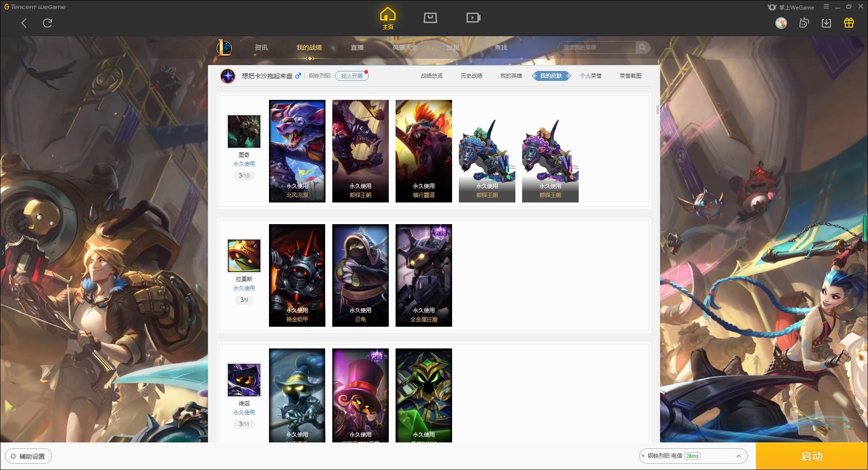This screenshot has height=470, width=868.
Task: Click the 图奇 champion portrait
Action: [244, 131]
